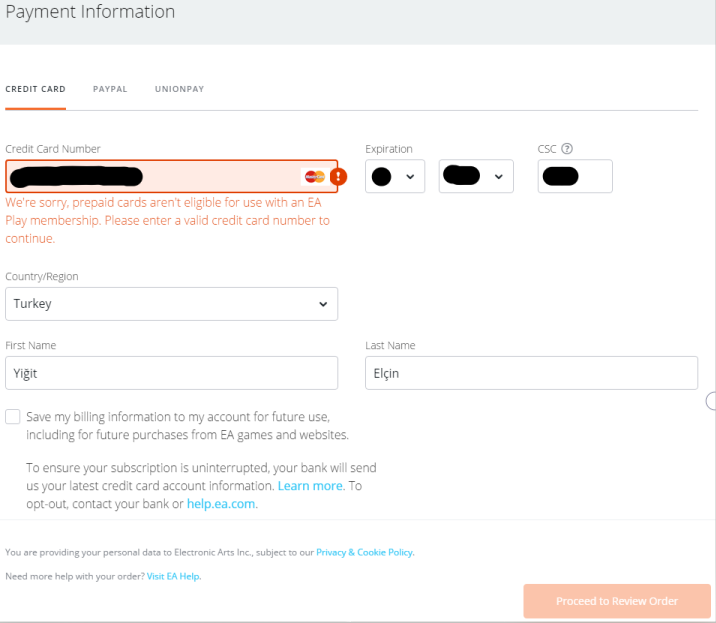The image size is (716, 623).
Task: Open the Privacy & Cookie Policy link
Action: (x=364, y=552)
